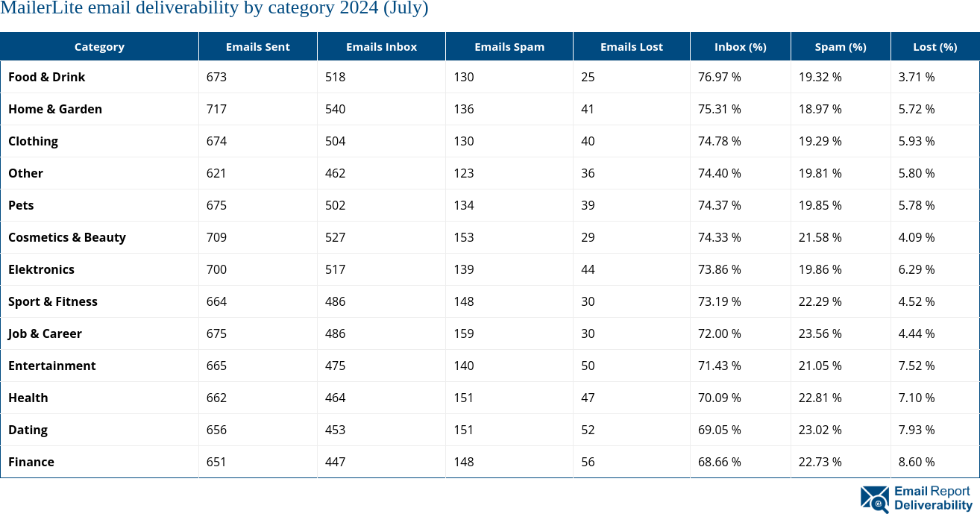The height and width of the screenshot is (514, 980).
Task: Click 5.80 % lost rate for Other
Action: coord(917,173)
